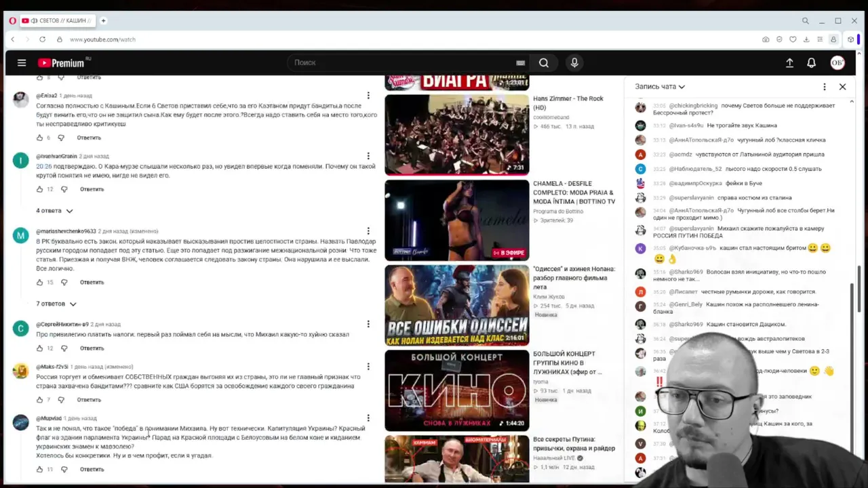868x488 pixels.
Task: Dislike the @Elisa2 comment
Action: (61, 138)
